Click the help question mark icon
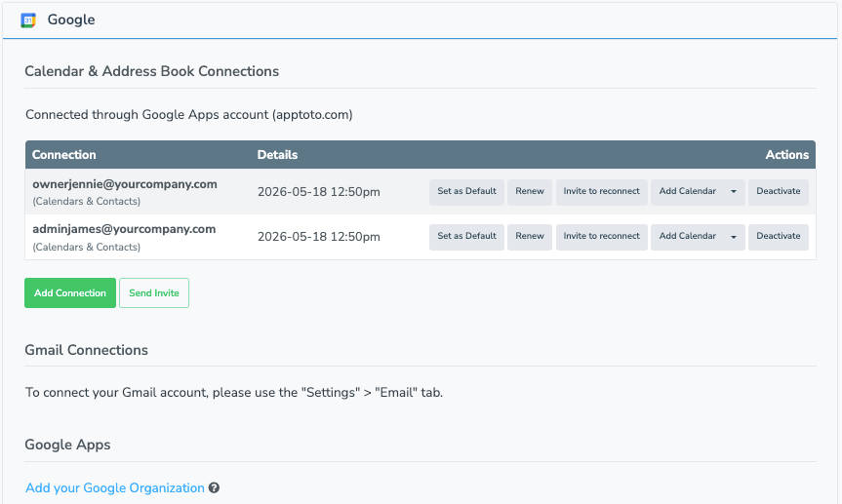Screen dimensions: 842x504 click(214, 487)
